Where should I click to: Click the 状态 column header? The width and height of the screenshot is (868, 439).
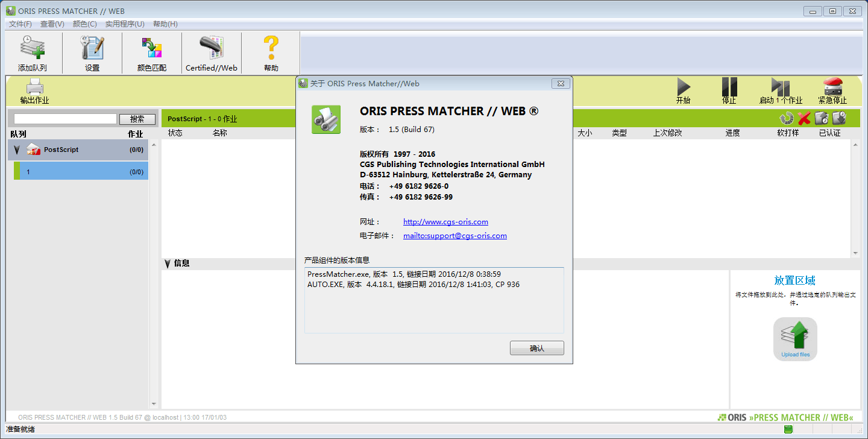[x=175, y=133]
